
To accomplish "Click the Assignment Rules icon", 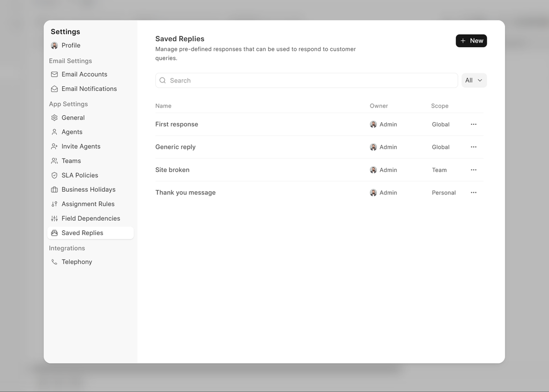I will tap(54, 204).
